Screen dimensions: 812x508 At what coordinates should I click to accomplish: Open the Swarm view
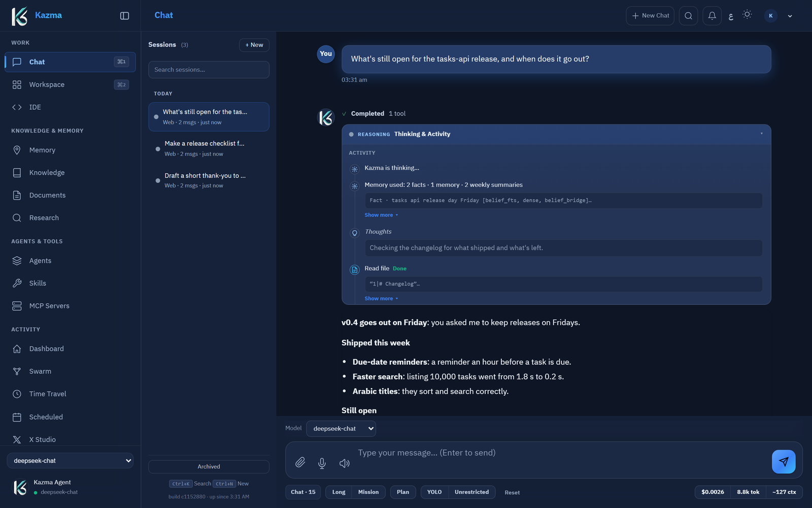coord(70,371)
